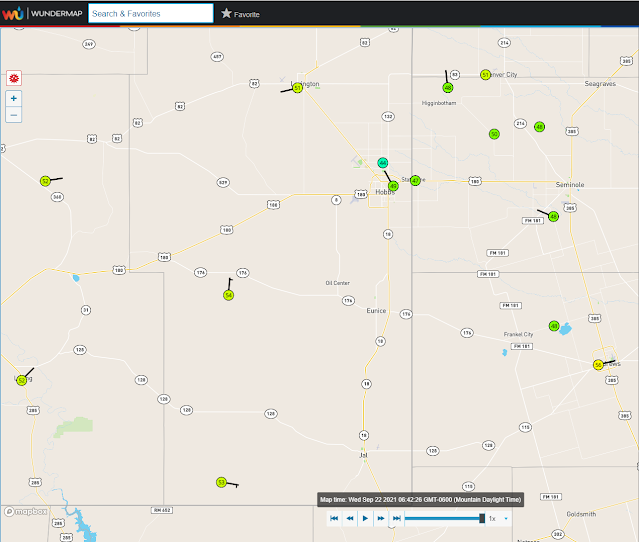This screenshot has width=639, height=542.
Task: Select the 48° station above Higginbotham
Action: point(447,88)
